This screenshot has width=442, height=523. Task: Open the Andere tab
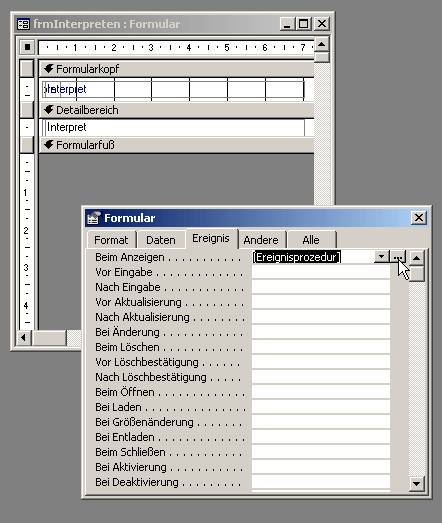pyautogui.click(x=261, y=240)
